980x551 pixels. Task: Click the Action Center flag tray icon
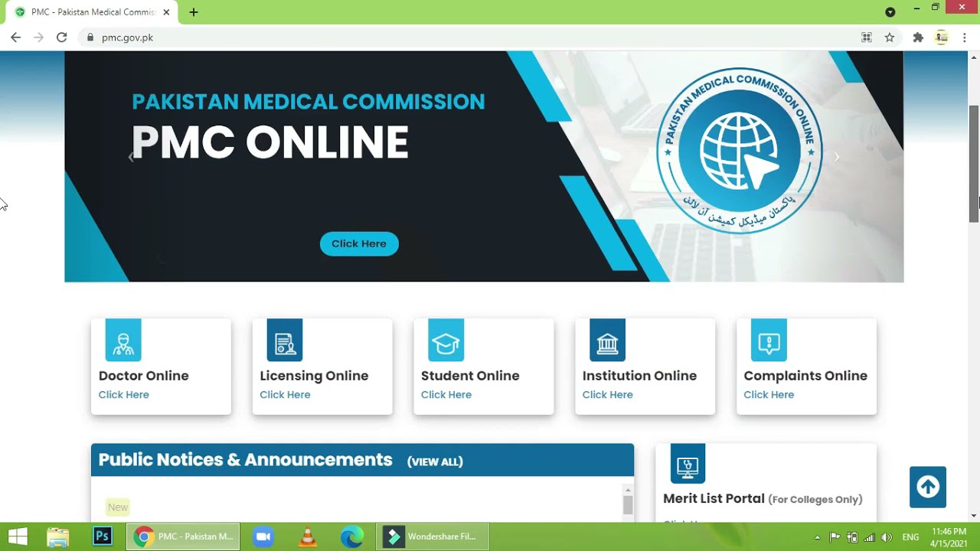point(835,537)
